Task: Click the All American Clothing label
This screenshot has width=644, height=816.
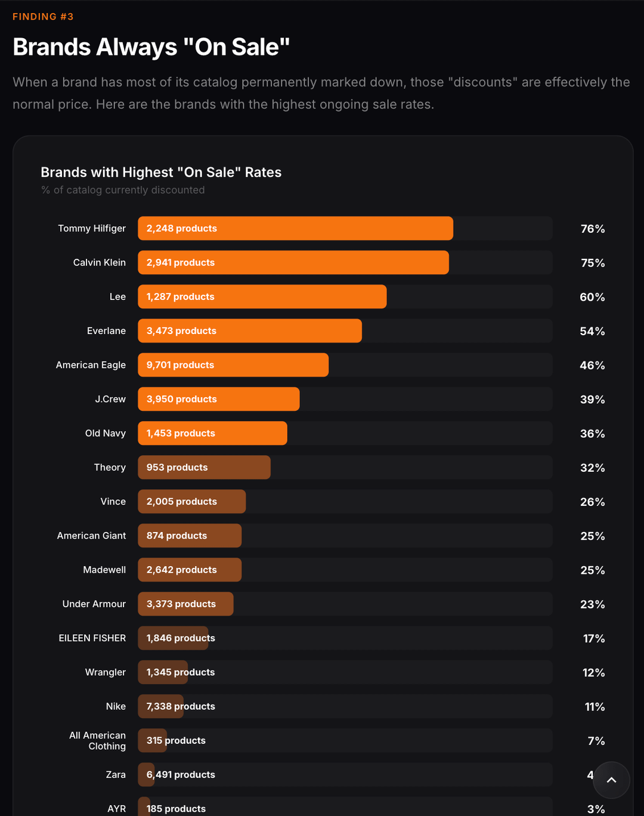Action: pos(98,741)
